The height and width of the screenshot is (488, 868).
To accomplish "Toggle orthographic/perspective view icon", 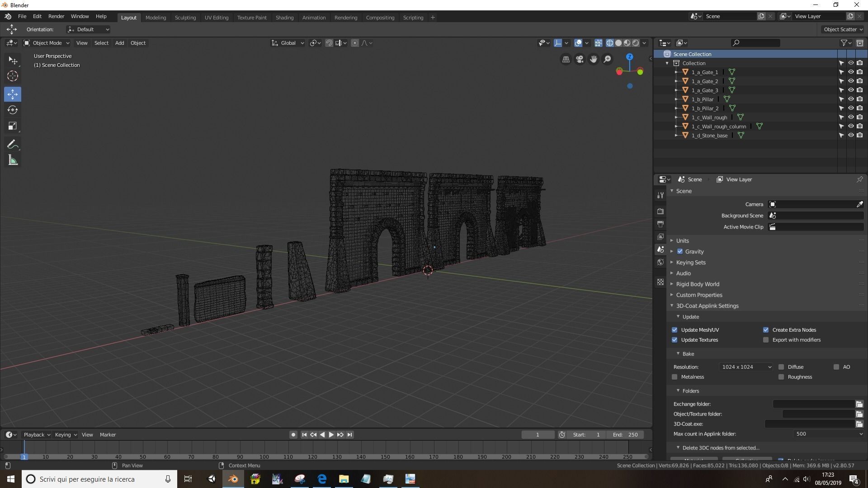I will click(566, 59).
